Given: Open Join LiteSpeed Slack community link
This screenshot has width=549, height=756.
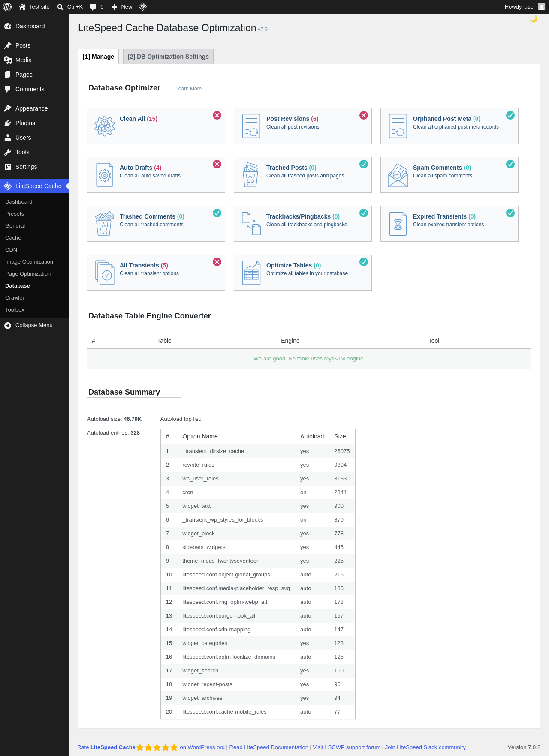Looking at the screenshot, I should tap(425, 747).
